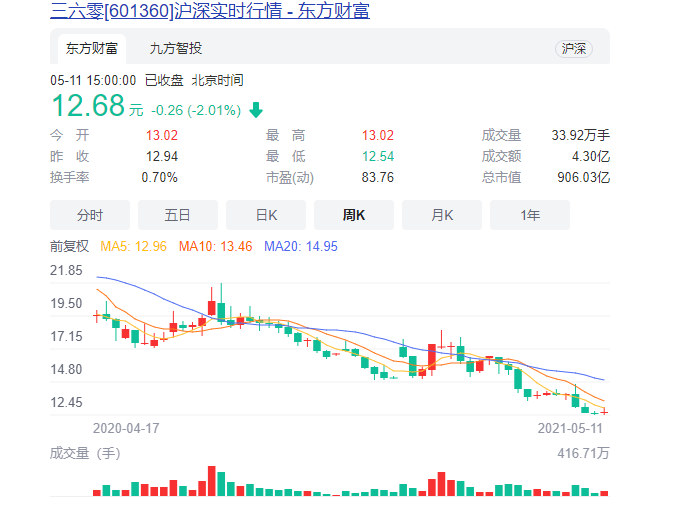Switch to the 东方财富 tab
The image size is (691, 508).
91,49
